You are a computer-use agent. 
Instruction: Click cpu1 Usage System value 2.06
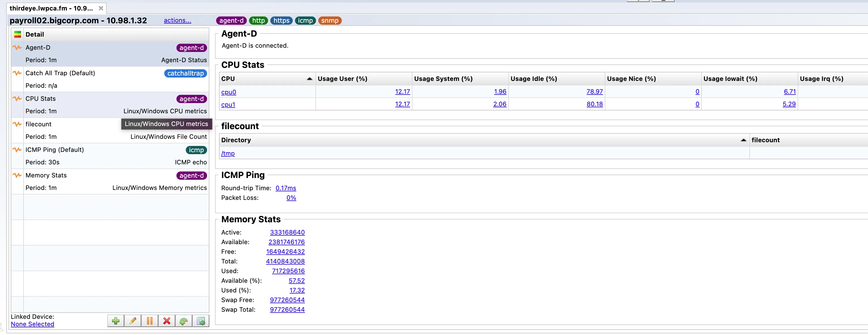[x=500, y=104]
